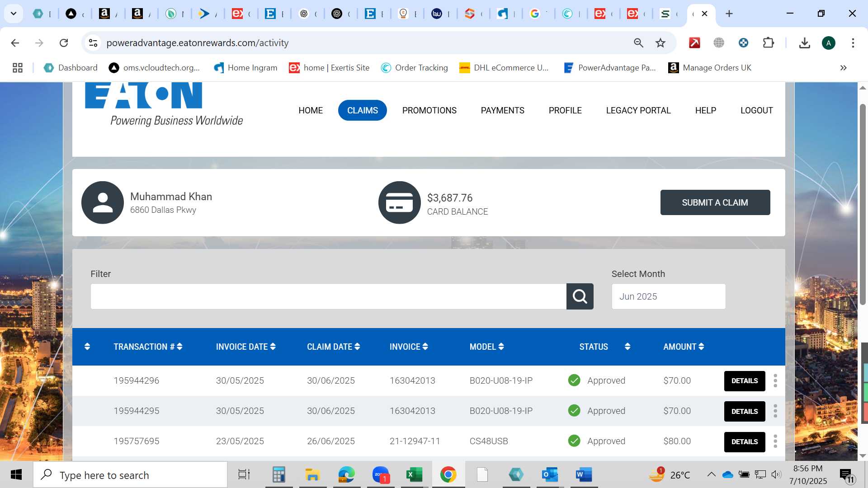This screenshot has width=868, height=488.
Task: Click the scrollbar down arrow
Action: 863,455
